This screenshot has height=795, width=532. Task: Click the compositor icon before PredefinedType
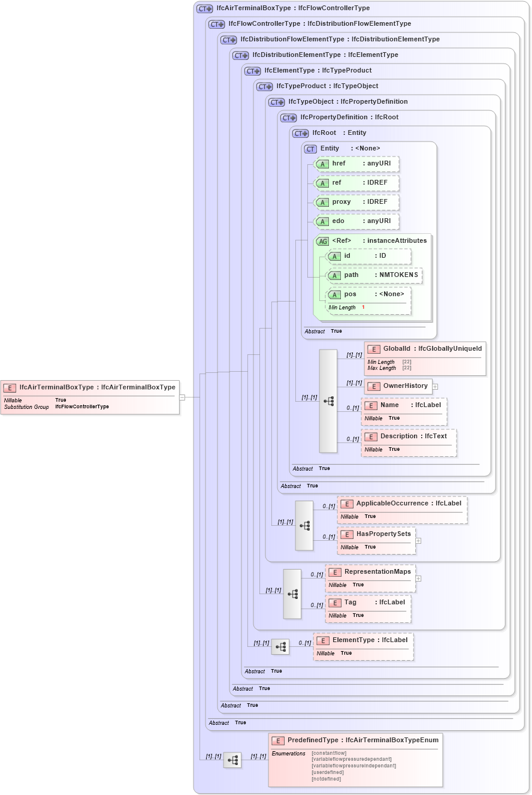[232, 760]
